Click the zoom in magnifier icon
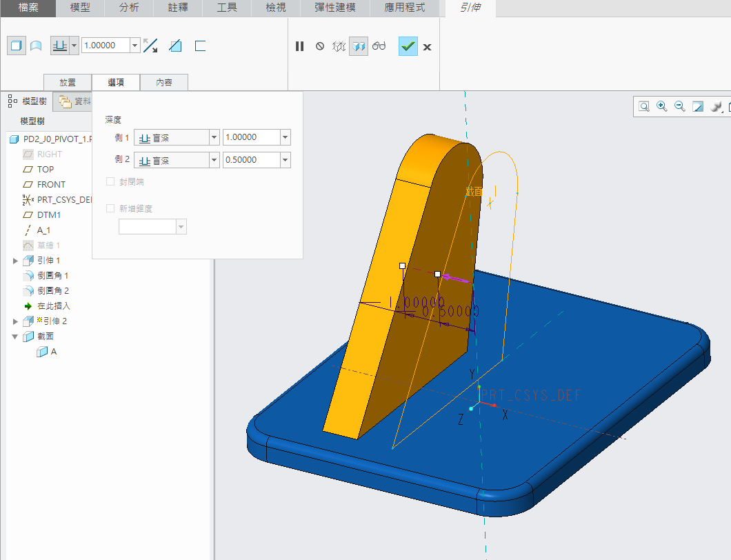 click(x=662, y=106)
